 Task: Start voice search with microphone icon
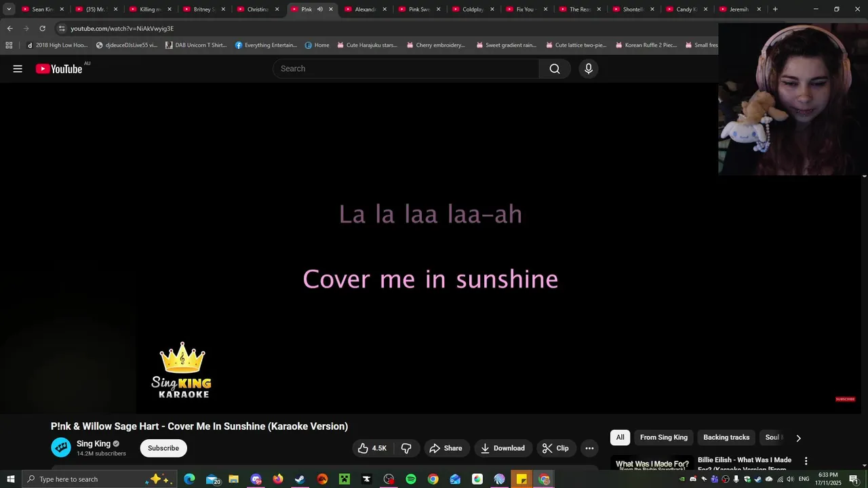click(x=589, y=68)
